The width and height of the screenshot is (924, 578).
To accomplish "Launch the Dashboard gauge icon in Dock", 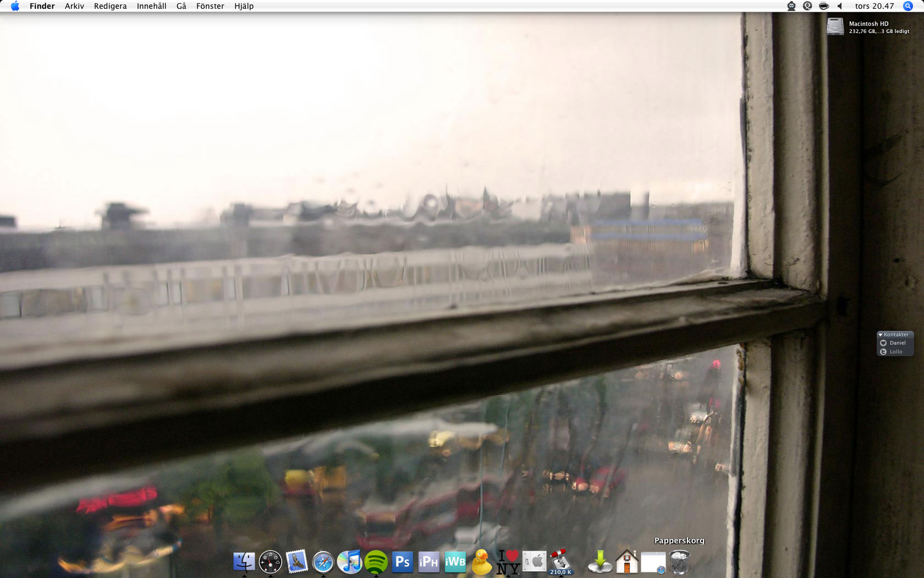I will click(270, 562).
